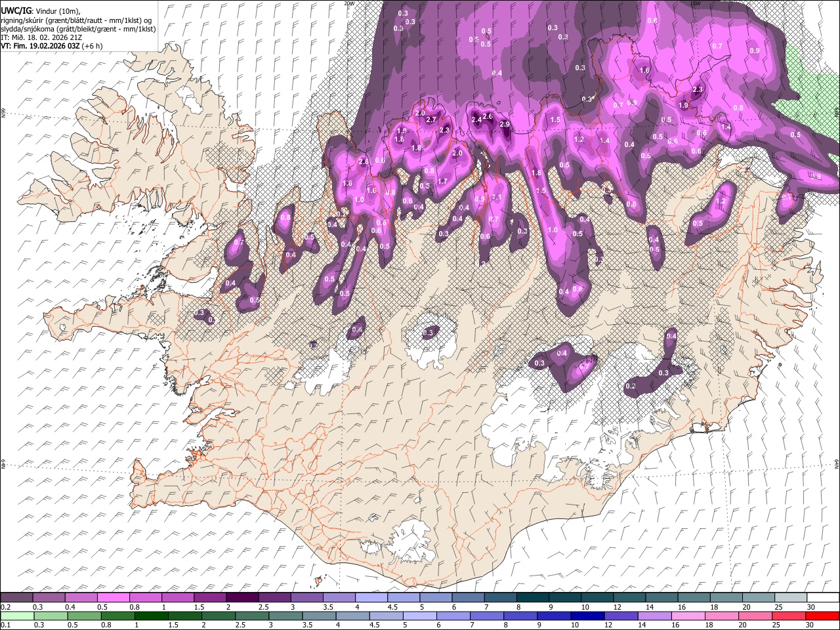
Task: Click the 'VT: Fim. 19.02.2026 03Z (+6 h)' line
Action: [x=52, y=47]
